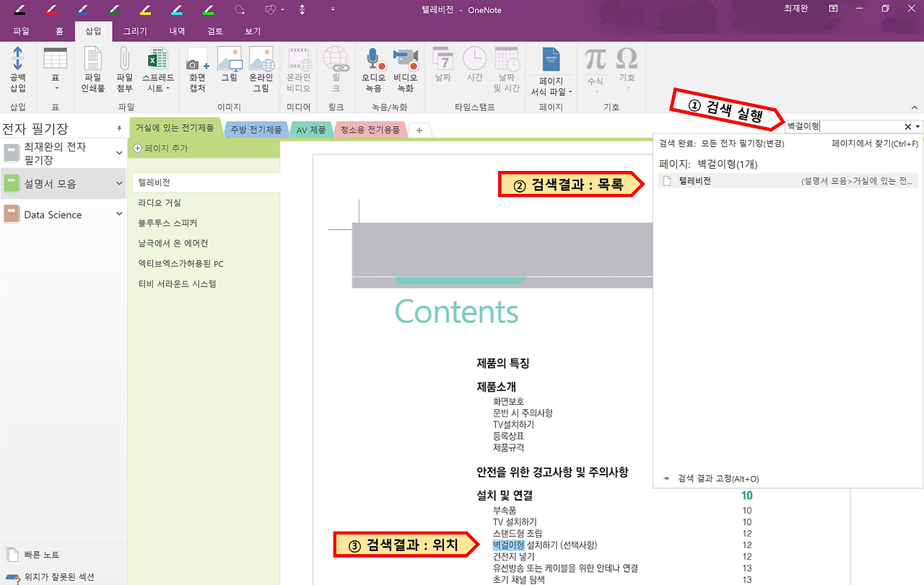The height and width of the screenshot is (585, 924).
Task: Click the touch/mouse mode arrow icon in title bar
Action: tap(302, 10)
